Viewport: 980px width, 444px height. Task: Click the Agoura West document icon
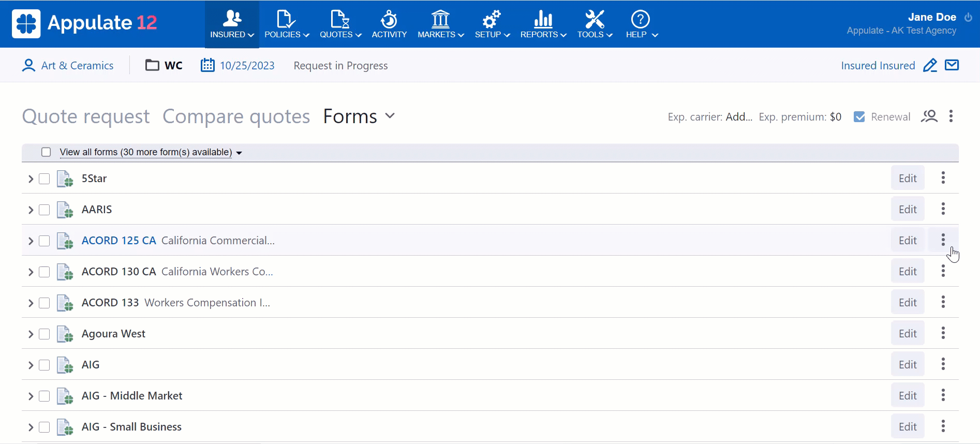click(x=65, y=334)
